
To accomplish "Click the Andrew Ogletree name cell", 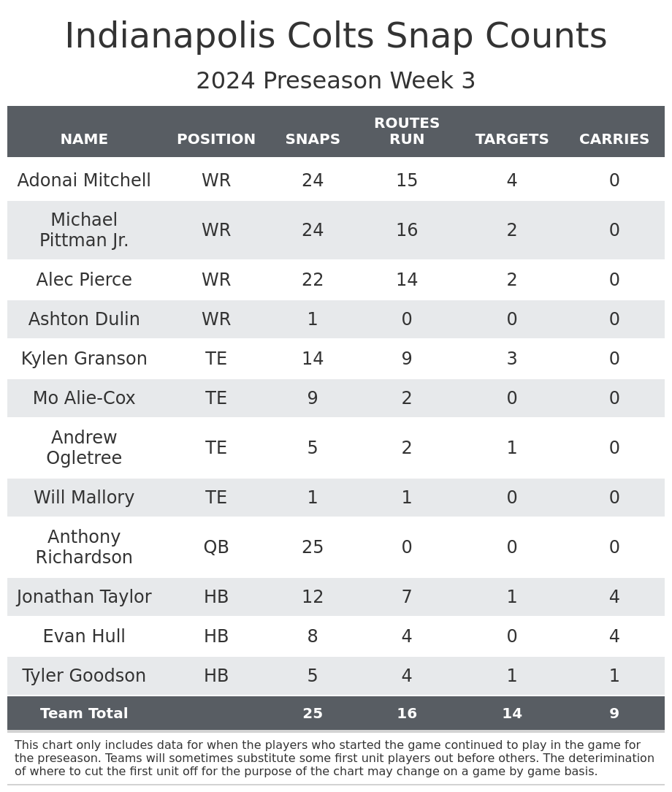I will point(84,448).
